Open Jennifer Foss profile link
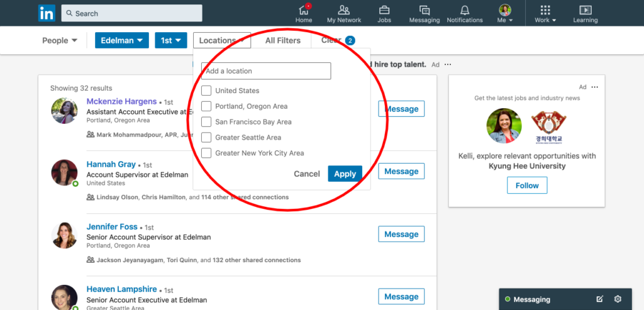Screen dimensions: 644x310 coord(112,226)
